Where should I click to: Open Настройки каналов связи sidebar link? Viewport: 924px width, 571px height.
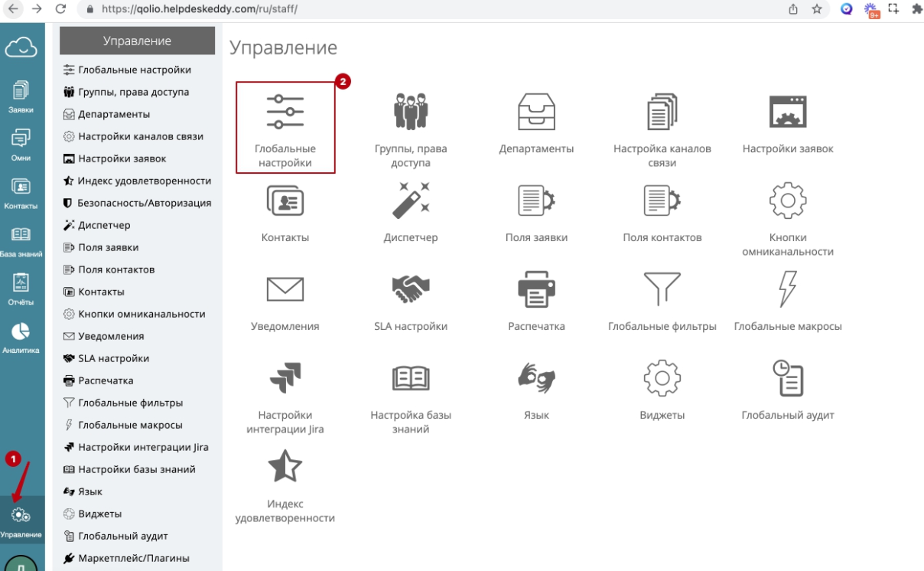point(140,136)
